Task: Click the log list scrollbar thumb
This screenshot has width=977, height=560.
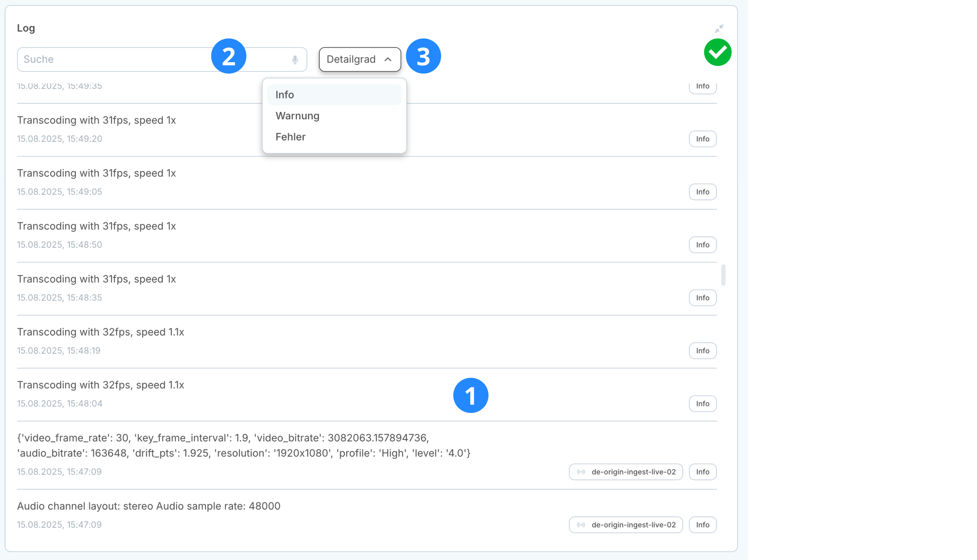Action: point(723,275)
